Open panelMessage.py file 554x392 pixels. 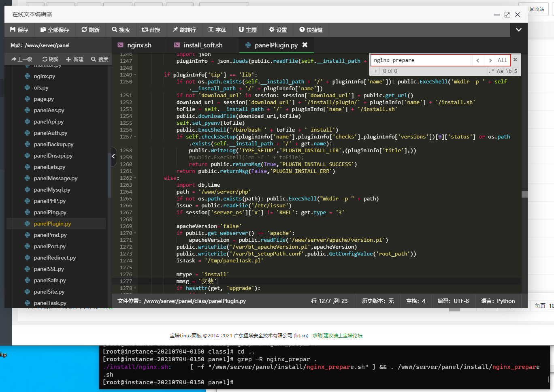pos(56,178)
